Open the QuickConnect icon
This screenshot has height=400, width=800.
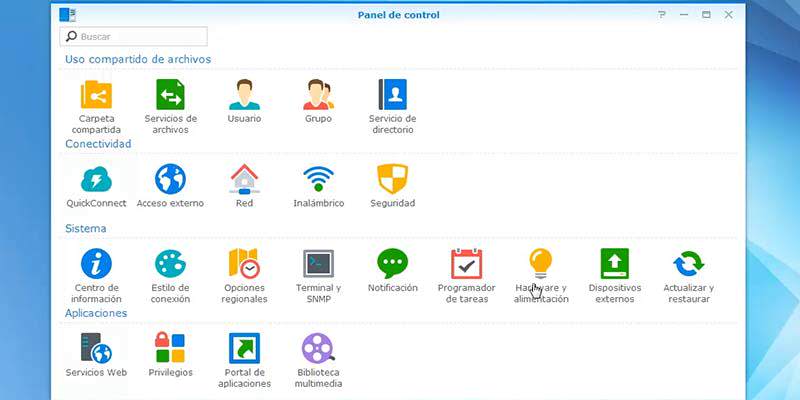tap(96, 179)
